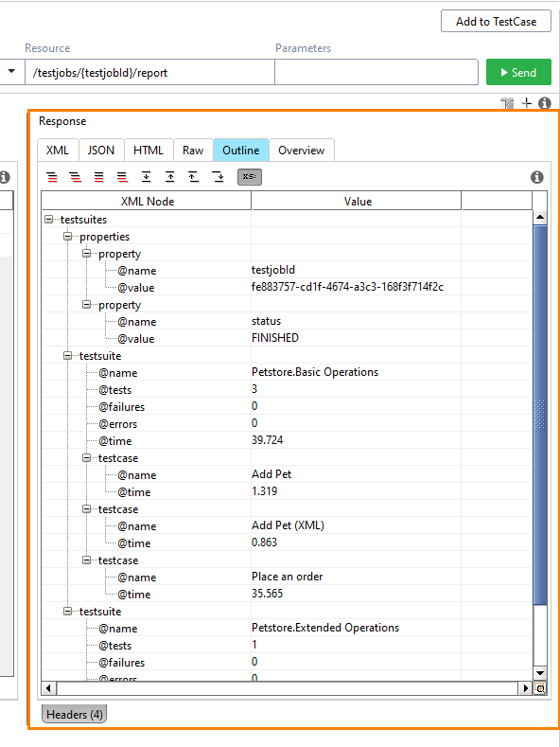Collapse the property node holding status
This screenshot has height=747, width=560.
pyautogui.click(x=87, y=305)
